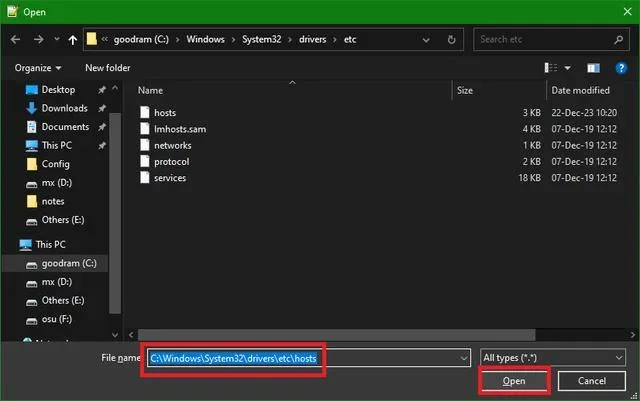Select the hosts file
Screen dimensions: 640x401
(x=164, y=113)
